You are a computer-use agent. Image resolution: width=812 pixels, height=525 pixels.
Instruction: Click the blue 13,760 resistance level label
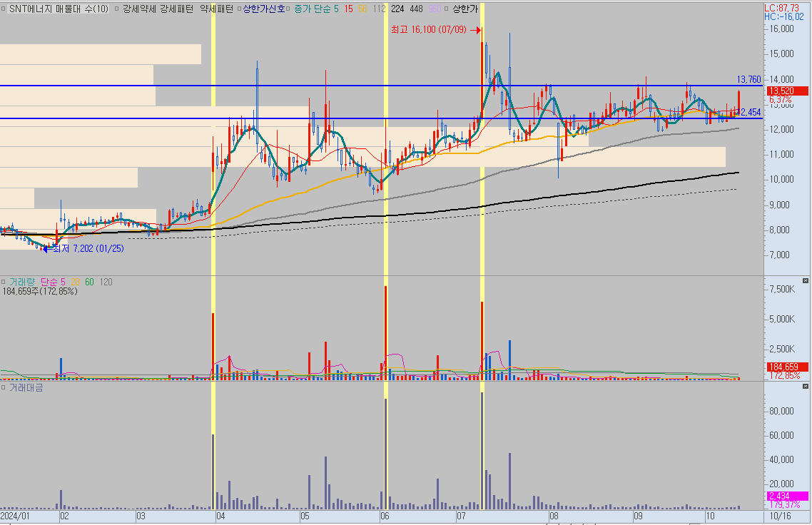tap(748, 79)
